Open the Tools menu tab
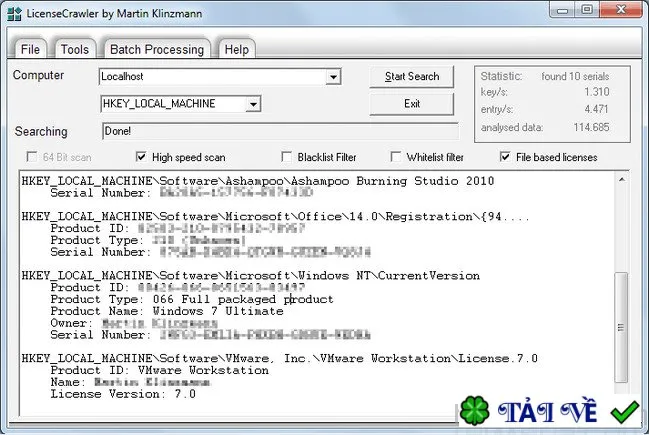 click(75, 49)
